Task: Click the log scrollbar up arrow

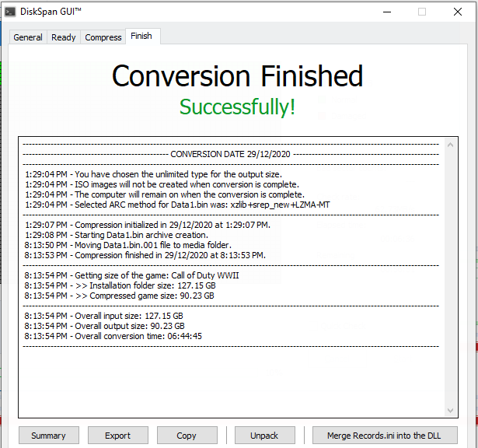Action: click(450, 145)
